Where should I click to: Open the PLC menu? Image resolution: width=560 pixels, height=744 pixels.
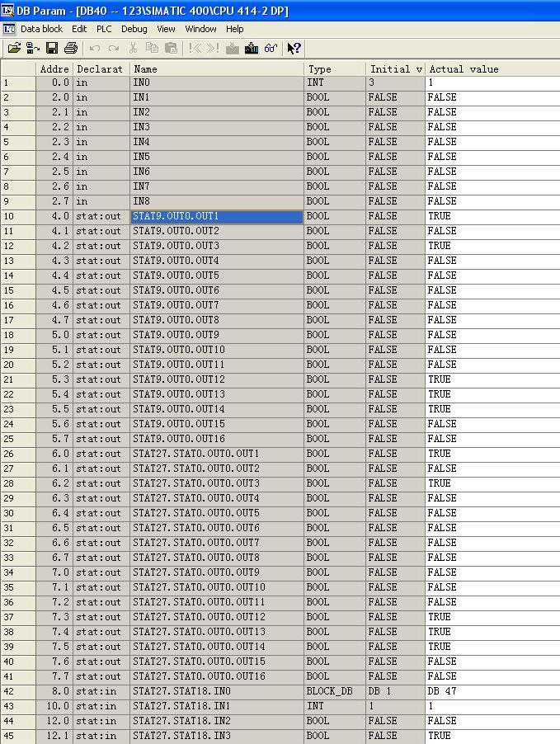104,29
